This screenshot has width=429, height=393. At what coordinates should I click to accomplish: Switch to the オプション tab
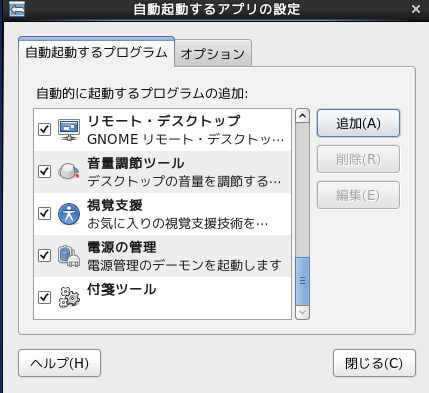coord(213,53)
